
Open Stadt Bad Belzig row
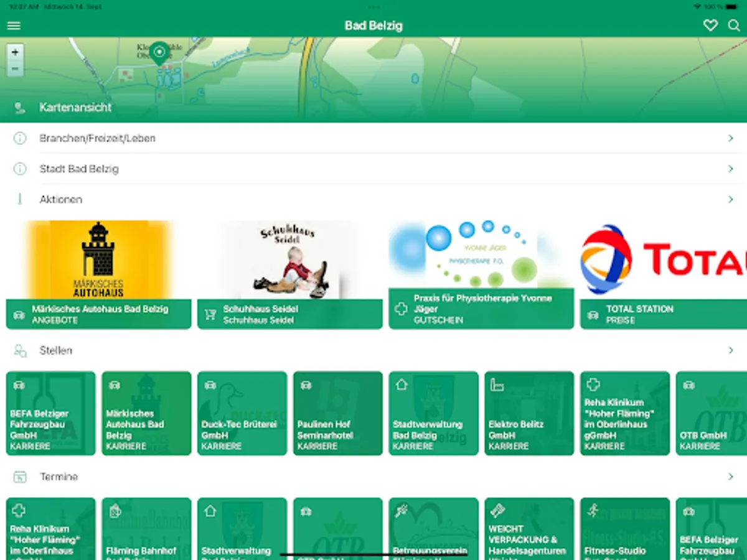click(374, 169)
